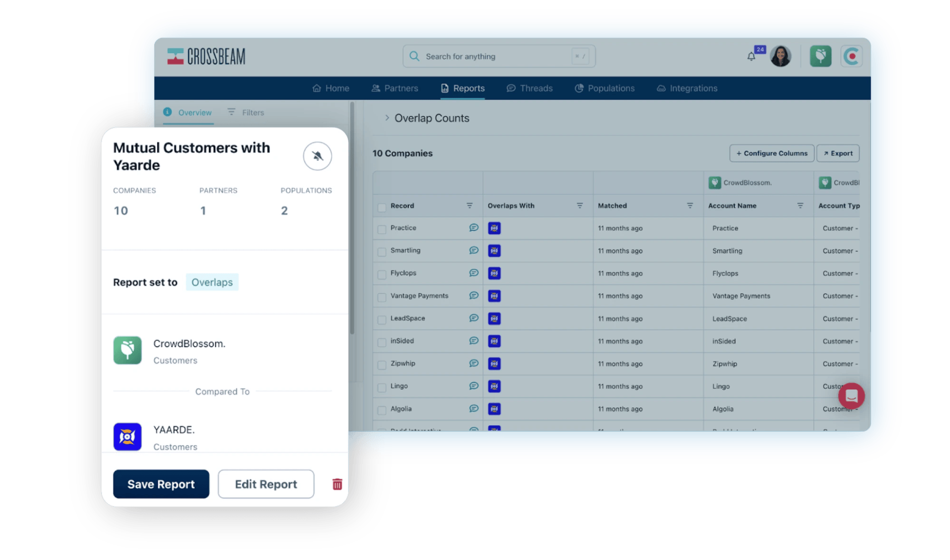Open the Partners nav item
This screenshot has width=950, height=560.
[395, 88]
